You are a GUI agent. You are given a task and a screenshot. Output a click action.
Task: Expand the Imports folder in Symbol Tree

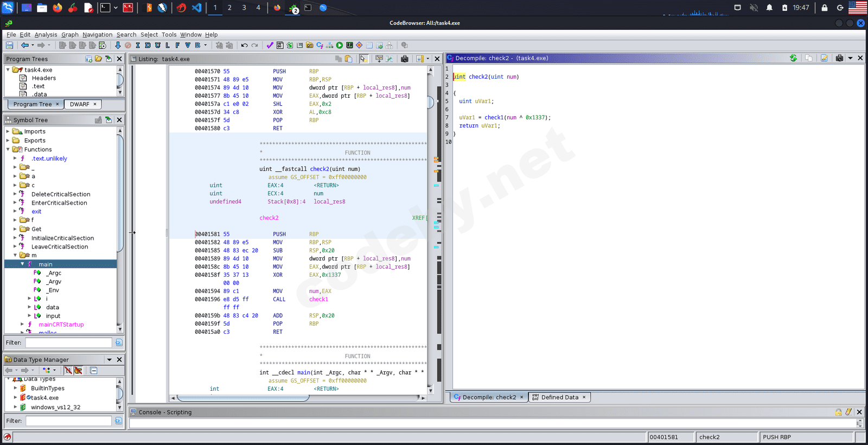(x=8, y=131)
